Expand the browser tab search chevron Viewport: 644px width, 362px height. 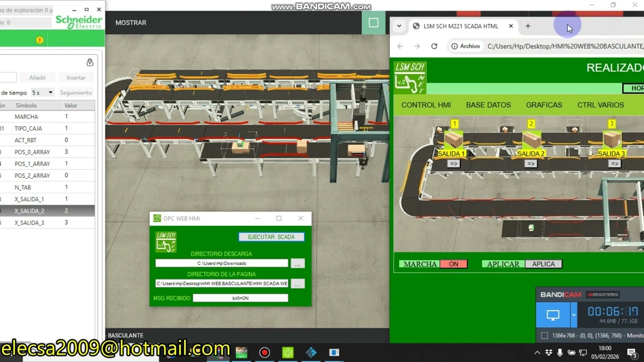point(399,26)
